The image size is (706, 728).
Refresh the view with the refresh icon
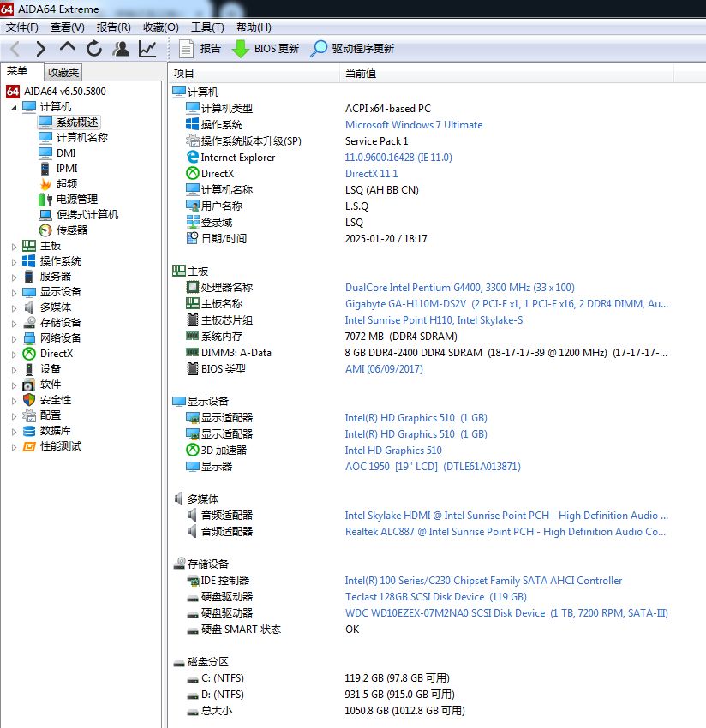point(94,48)
